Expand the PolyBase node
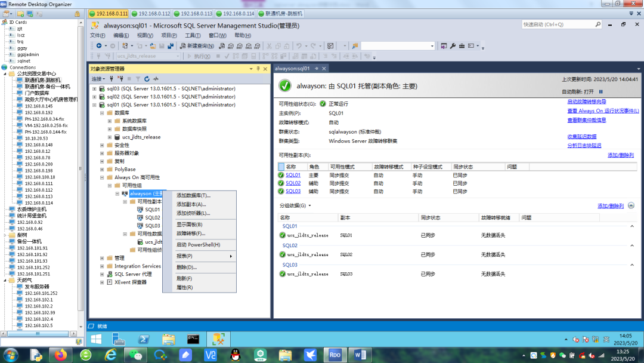 (x=102, y=169)
